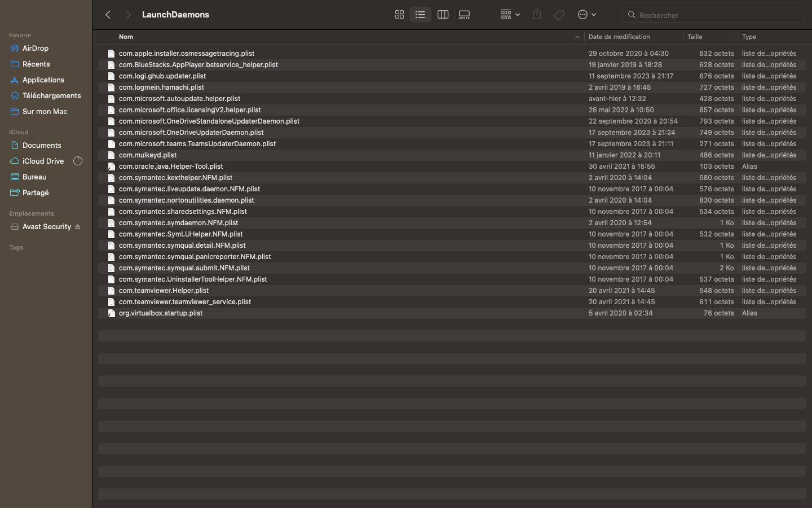Click the file icon of com.teamviewer.Helper.plist
This screenshot has width=812, height=508.
(111, 291)
